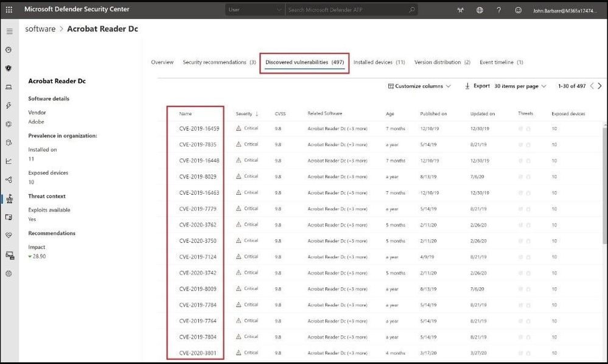Open the Threat & Vulnerability Management icon
The height and width of the screenshot is (364, 608).
(10, 199)
